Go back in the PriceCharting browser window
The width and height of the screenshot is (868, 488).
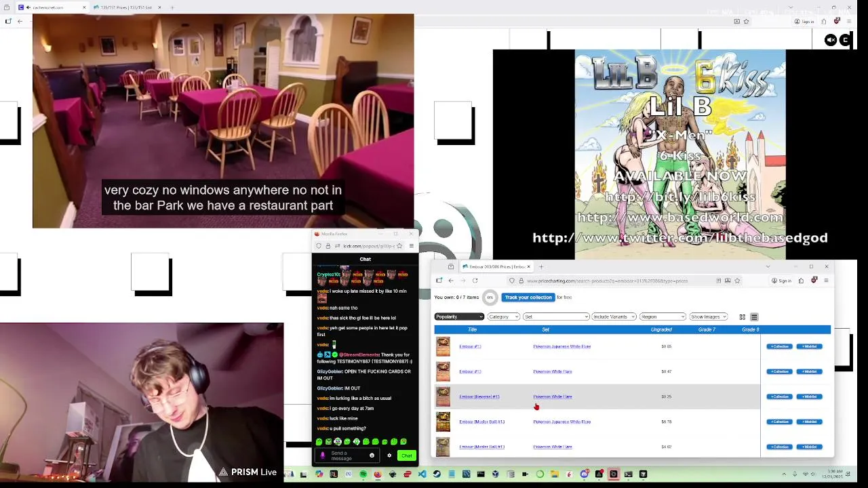[x=451, y=281]
